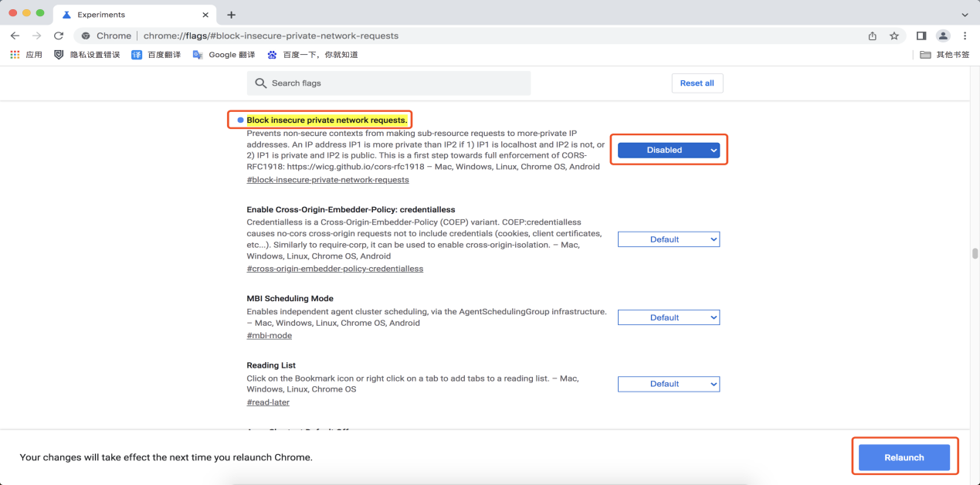Open the 隐私设置错误 bookmark
This screenshot has height=485, width=980.
(87, 55)
